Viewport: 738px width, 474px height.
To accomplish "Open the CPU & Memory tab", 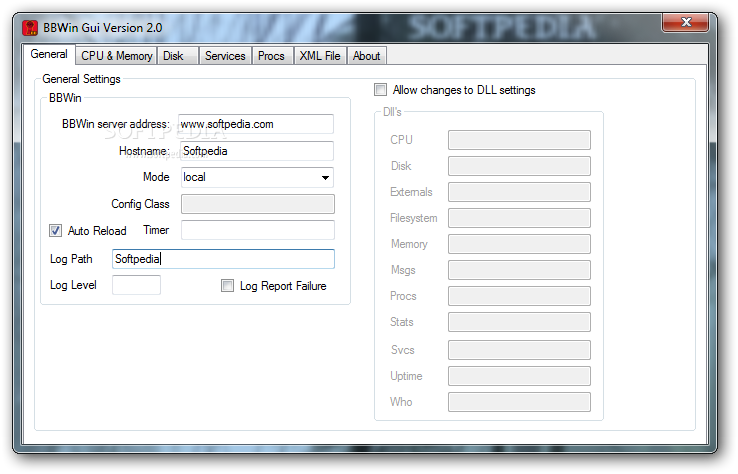I will [116, 56].
